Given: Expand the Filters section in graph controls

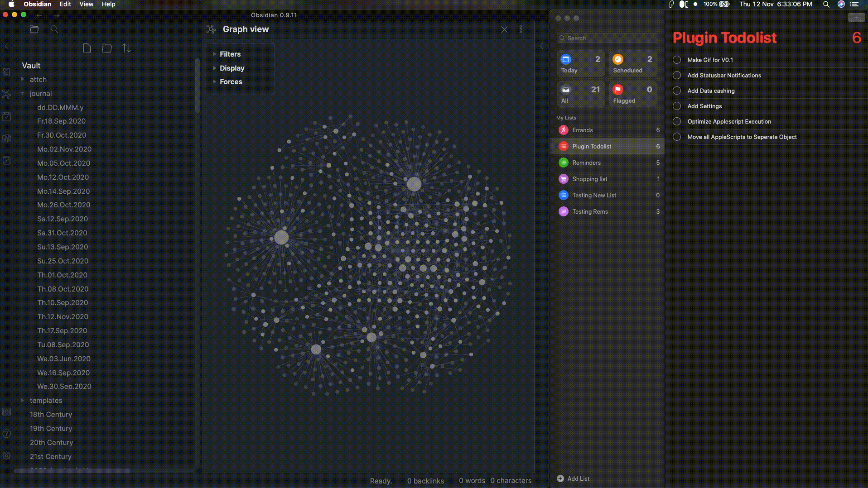Looking at the screenshot, I should (x=230, y=54).
